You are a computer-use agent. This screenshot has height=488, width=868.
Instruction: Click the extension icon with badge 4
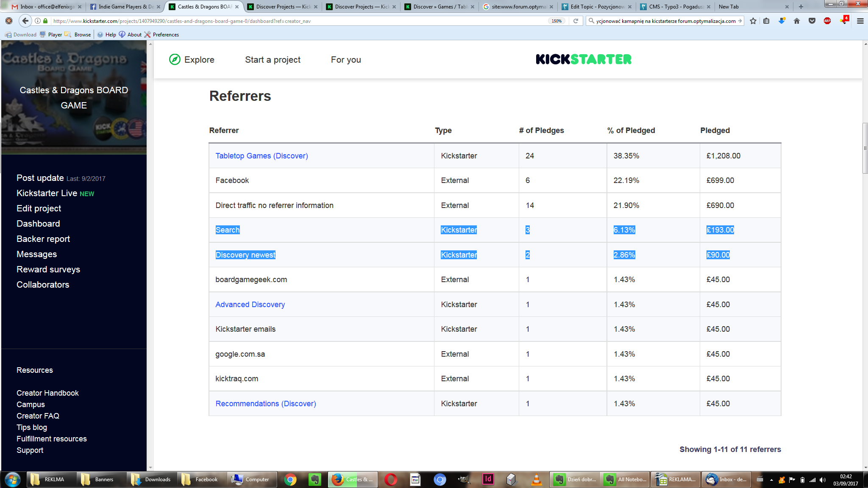844,20
